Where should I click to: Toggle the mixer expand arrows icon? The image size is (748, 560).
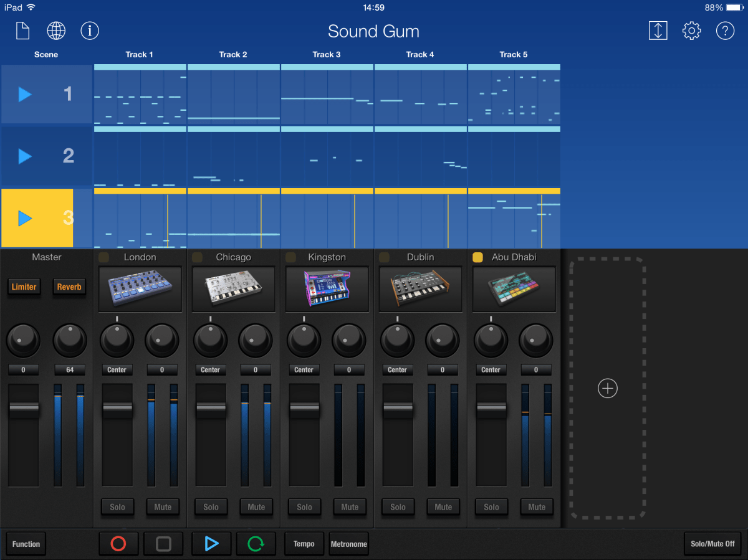[658, 31]
